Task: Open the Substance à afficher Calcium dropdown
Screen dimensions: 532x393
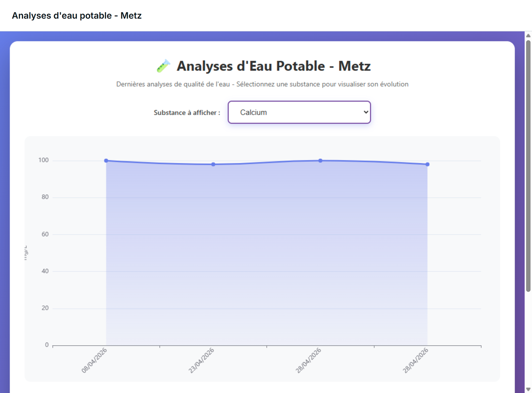Action: (x=299, y=112)
